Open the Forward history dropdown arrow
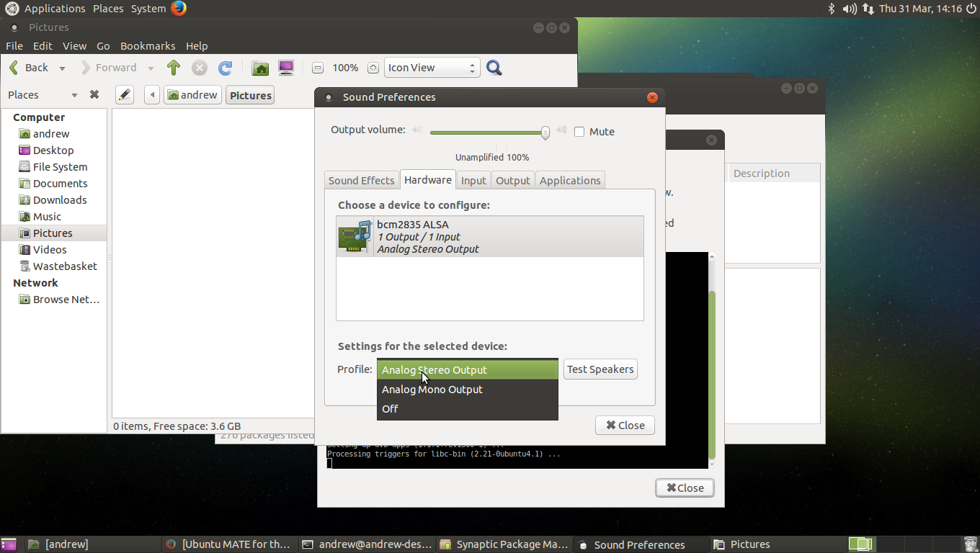The height and width of the screenshot is (553, 980). (151, 68)
